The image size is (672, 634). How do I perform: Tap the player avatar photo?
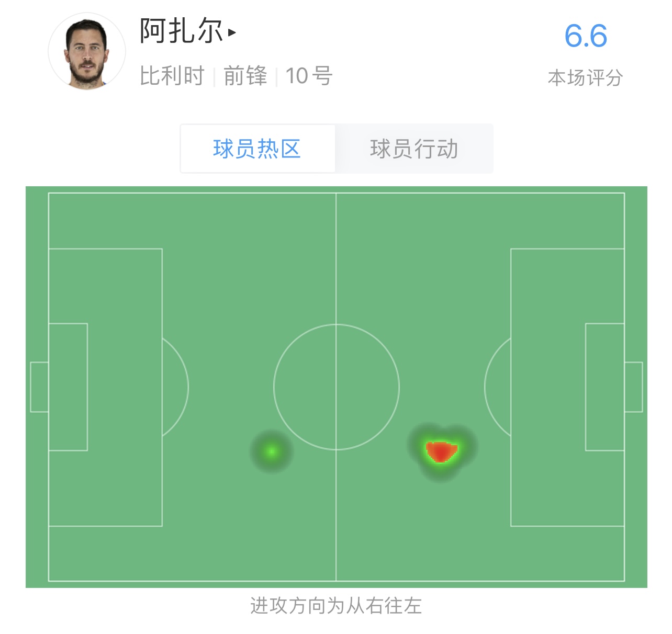click(x=87, y=51)
